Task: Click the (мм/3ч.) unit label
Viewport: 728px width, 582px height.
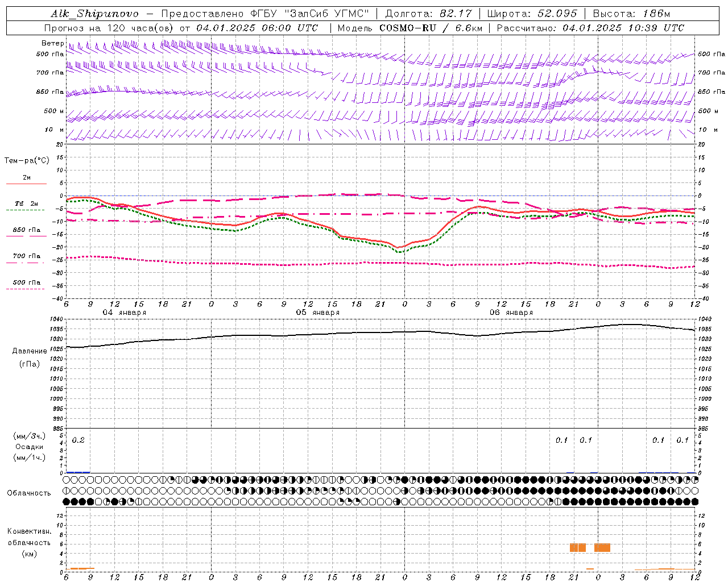Action: click(30, 436)
